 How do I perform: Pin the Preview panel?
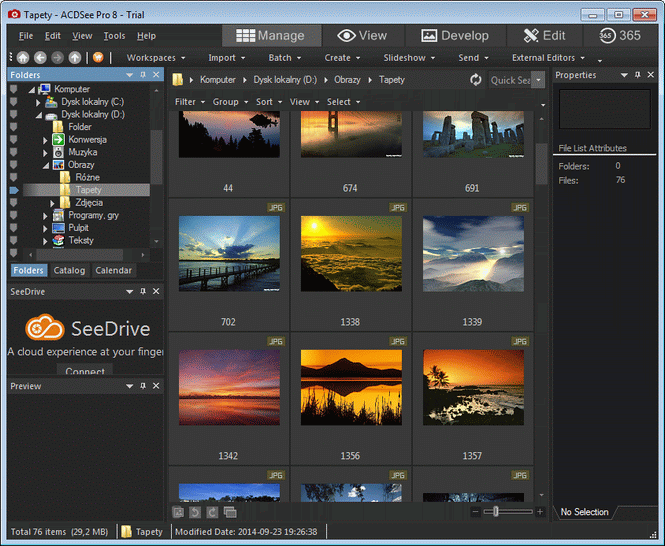click(143, 386)
